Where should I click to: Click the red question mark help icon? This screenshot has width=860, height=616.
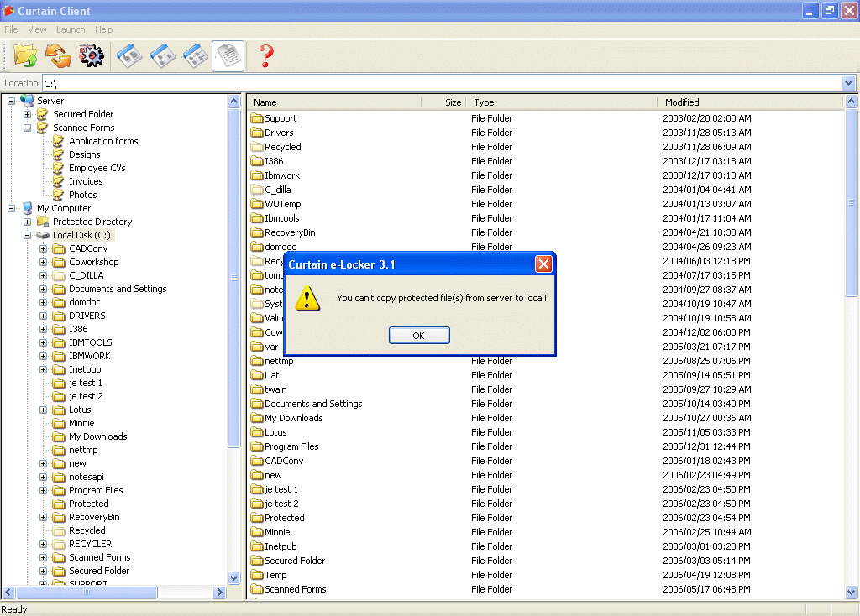[x=266, y=56]
